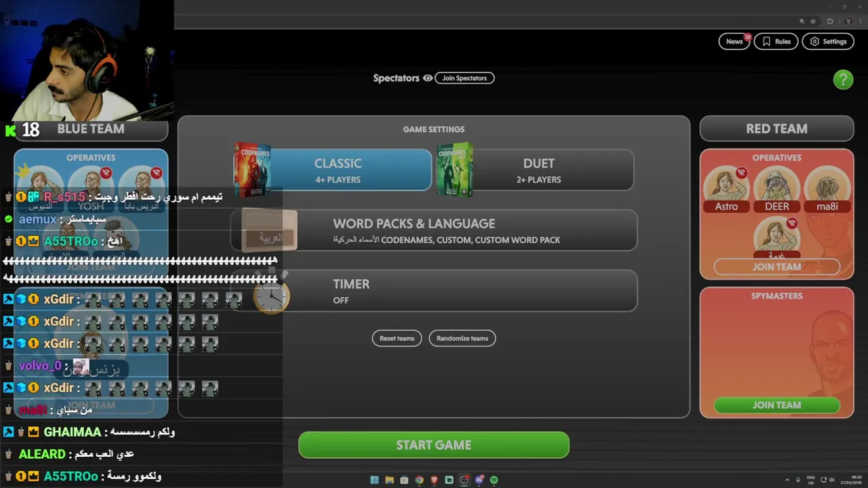
Task: Click the green Start Game button
Action: pos(434,445)
